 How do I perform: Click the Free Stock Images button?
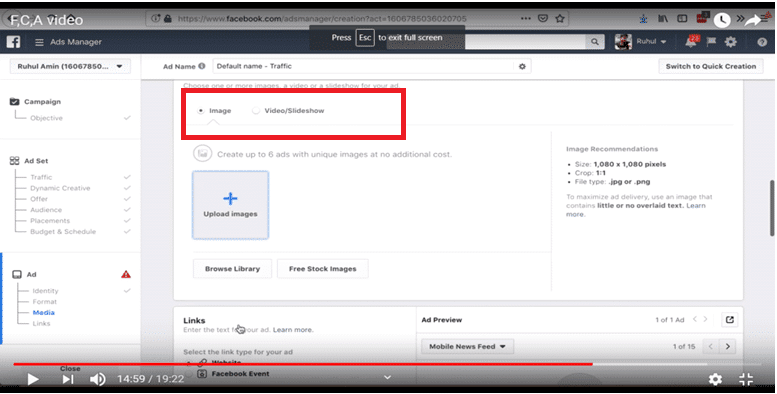[x=323, y=269]
